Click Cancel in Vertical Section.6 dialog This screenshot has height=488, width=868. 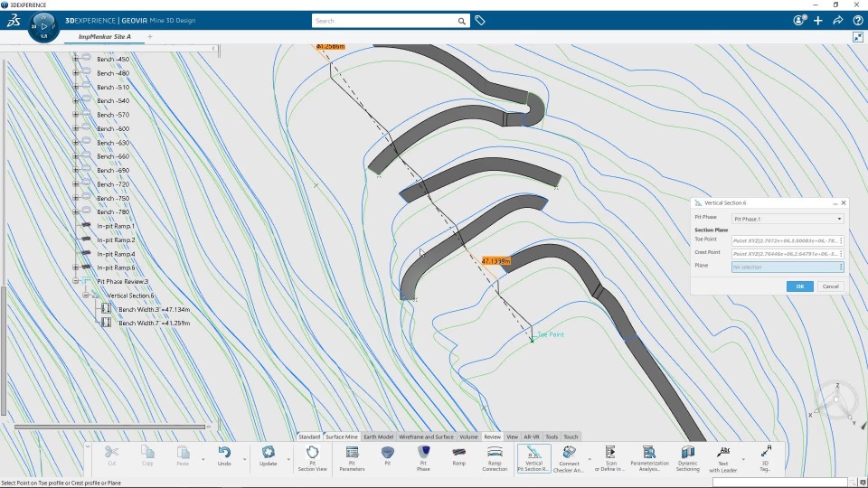pos(830,286)
